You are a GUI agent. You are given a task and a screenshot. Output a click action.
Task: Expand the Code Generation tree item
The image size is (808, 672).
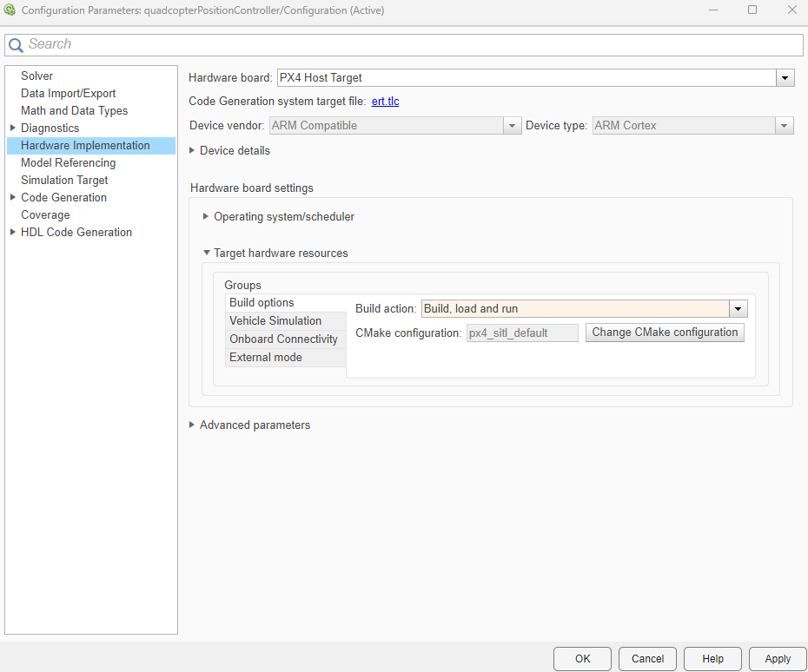(11, 197)
